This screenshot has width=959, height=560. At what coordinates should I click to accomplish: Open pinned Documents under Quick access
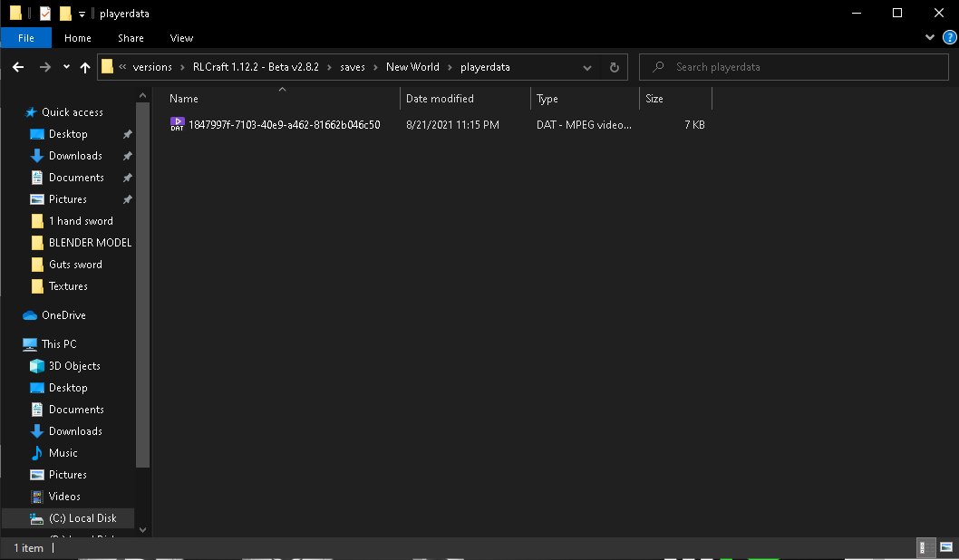pyautogui.click(x=76, y=178)
